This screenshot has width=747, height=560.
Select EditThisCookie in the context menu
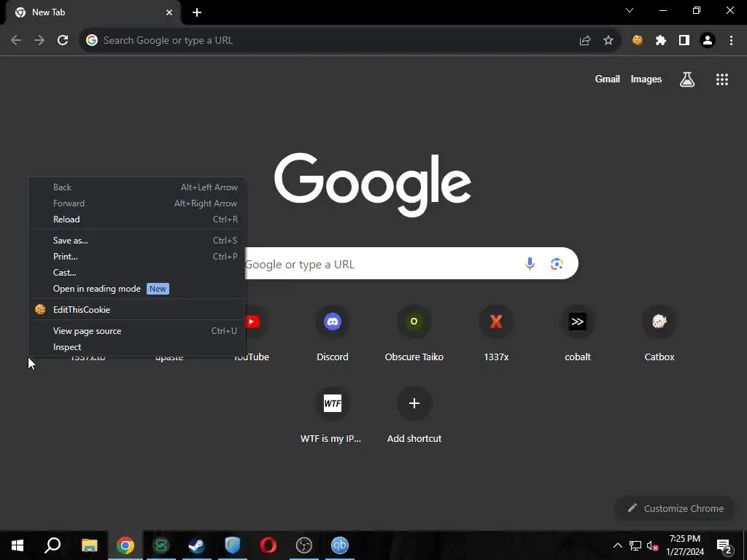click(136, 309)
